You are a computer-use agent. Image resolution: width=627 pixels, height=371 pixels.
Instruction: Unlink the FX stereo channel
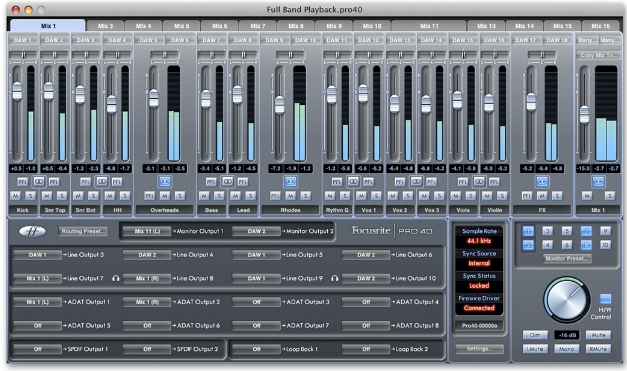pos(542,182)
